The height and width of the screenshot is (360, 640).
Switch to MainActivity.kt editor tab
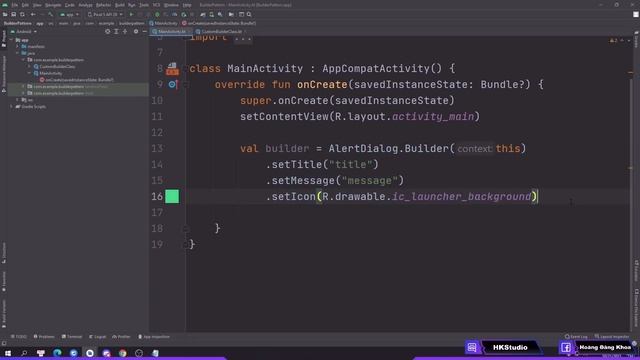(171, 31)
